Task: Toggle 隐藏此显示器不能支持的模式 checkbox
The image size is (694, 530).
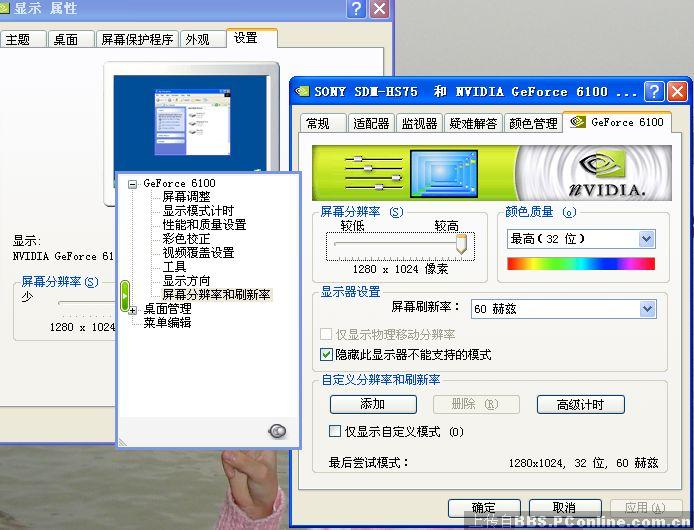Action: coord(326,354)
